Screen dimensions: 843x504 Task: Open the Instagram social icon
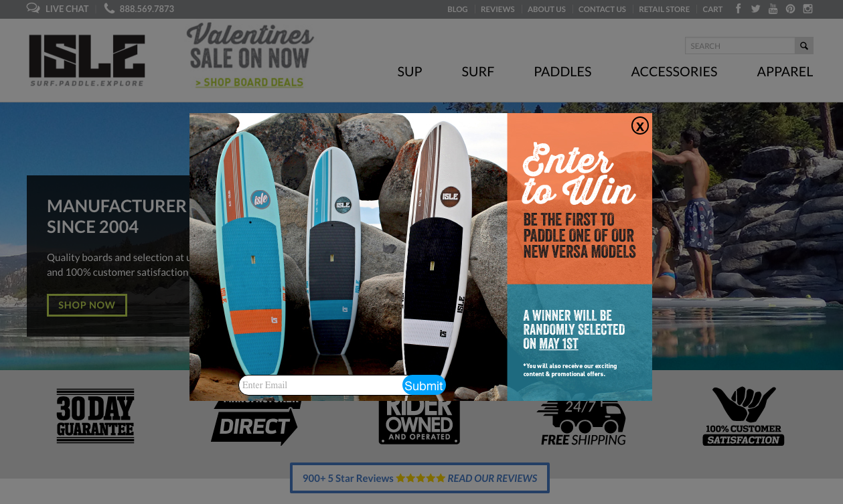click(x=808, y=9)
